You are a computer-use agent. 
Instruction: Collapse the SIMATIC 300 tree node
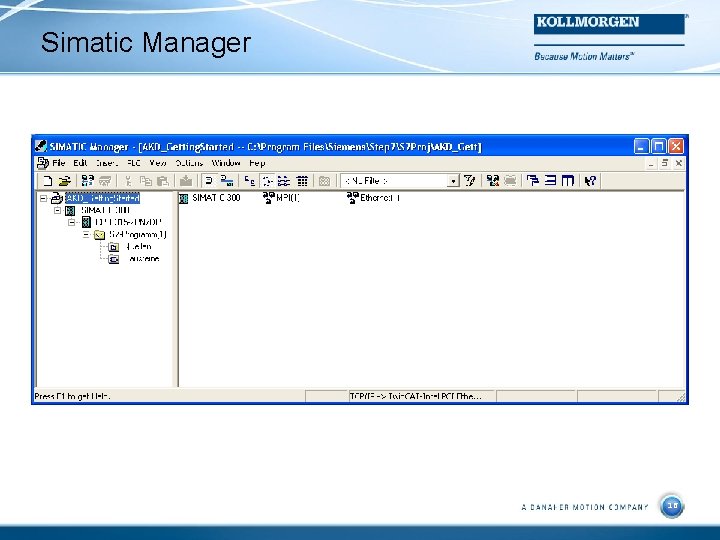(57, 210)
